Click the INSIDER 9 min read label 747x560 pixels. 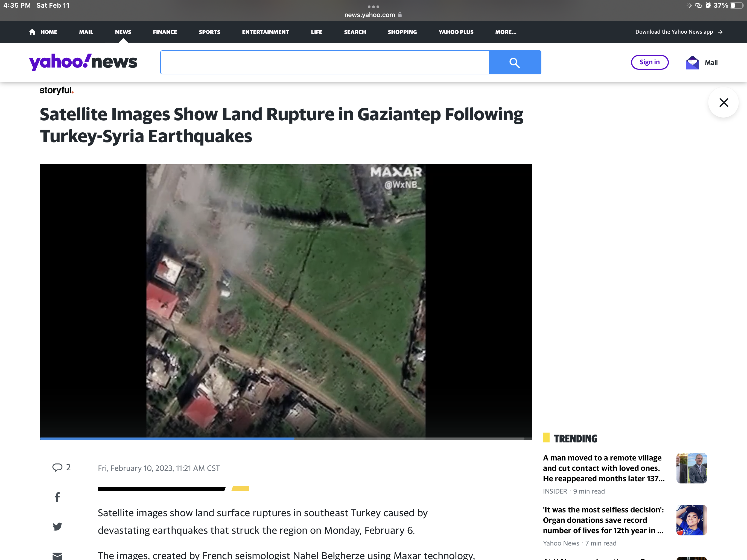[573, 491]
